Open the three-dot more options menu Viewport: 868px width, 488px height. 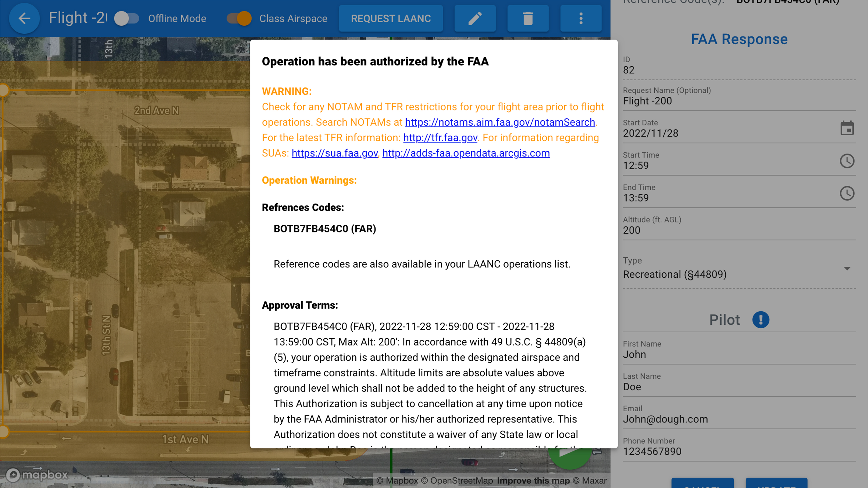point(581,18)
